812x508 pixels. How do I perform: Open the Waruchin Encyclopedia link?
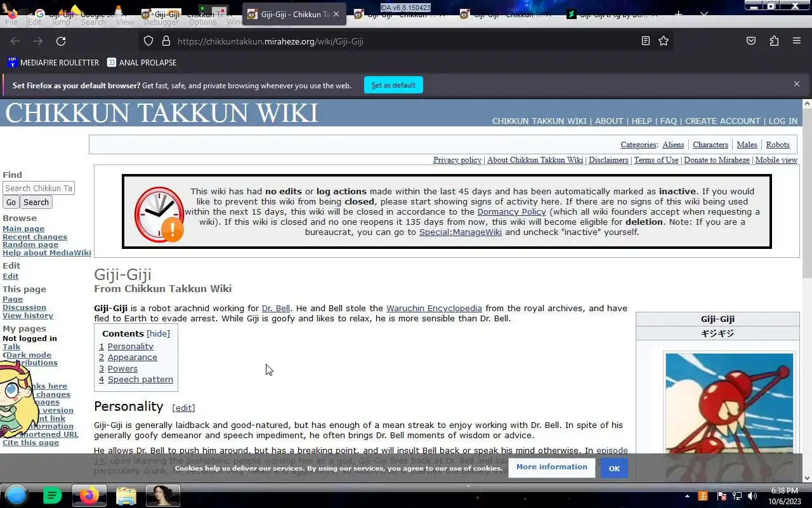point(434,308)
